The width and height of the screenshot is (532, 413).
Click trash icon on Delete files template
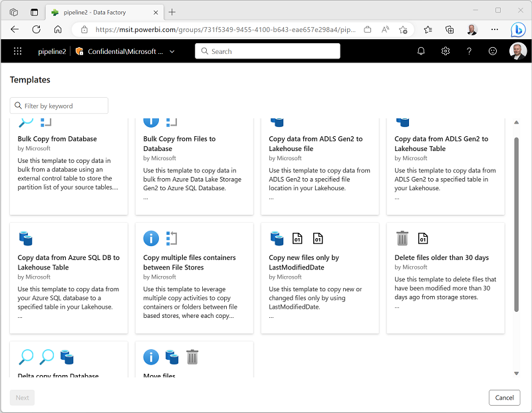point(402,238)
